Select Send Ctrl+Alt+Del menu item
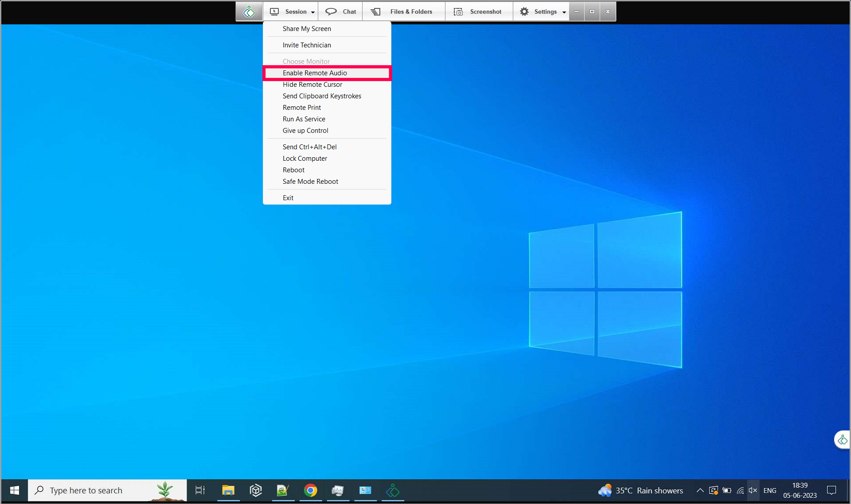The height and width of the screenshot is (504, 851). point(309,147)
